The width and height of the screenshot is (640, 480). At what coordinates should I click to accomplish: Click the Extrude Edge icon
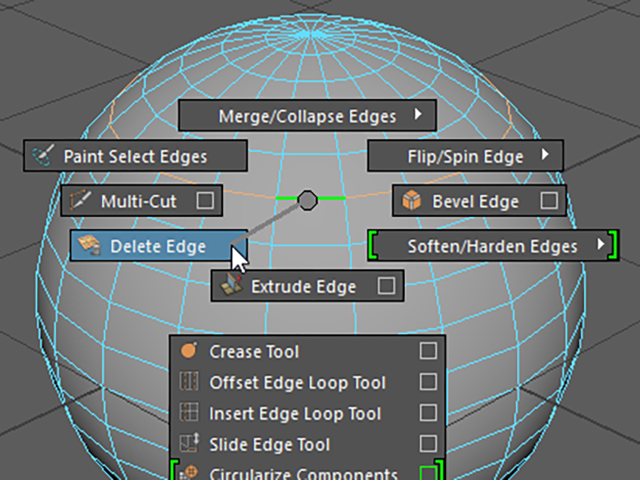pos(231,285)
